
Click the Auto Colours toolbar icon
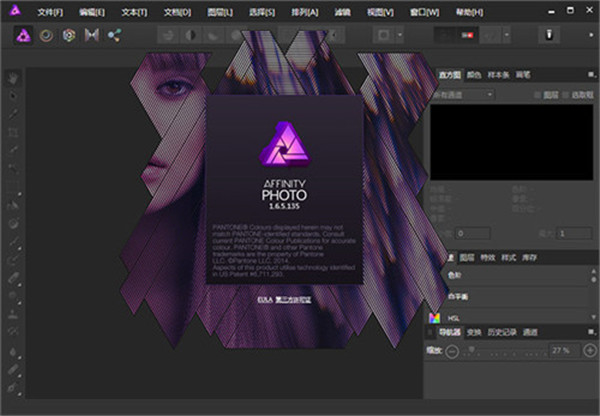point(213,36)
